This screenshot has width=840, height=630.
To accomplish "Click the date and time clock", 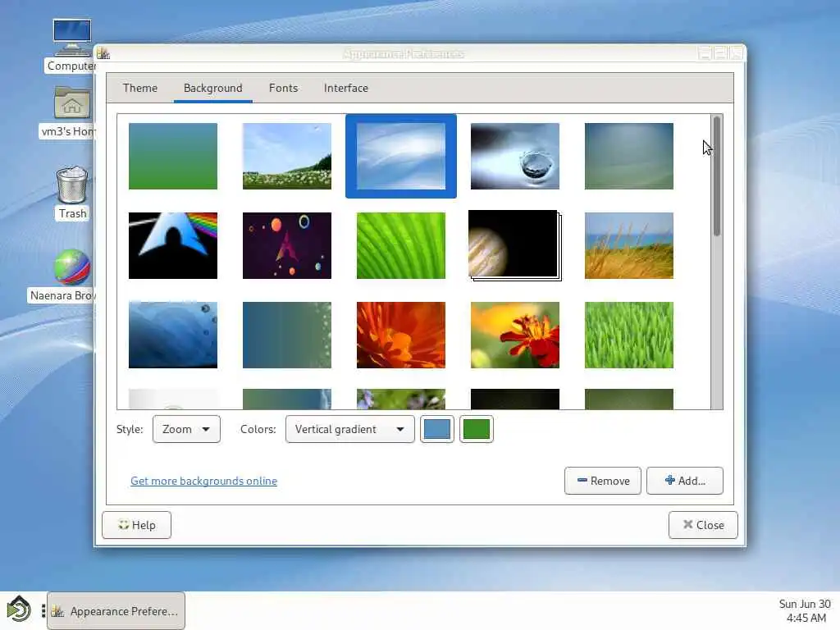I will tap(805, 610).
